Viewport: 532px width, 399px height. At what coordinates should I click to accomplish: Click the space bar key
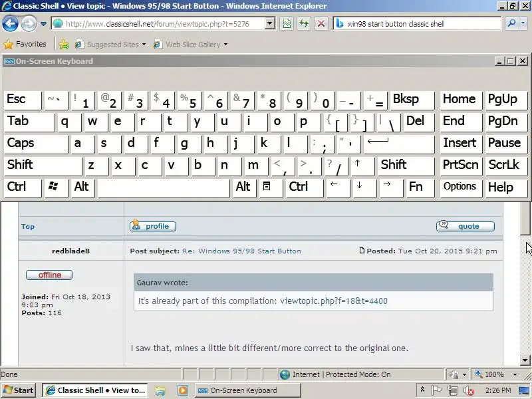click(x=164, y=188)
